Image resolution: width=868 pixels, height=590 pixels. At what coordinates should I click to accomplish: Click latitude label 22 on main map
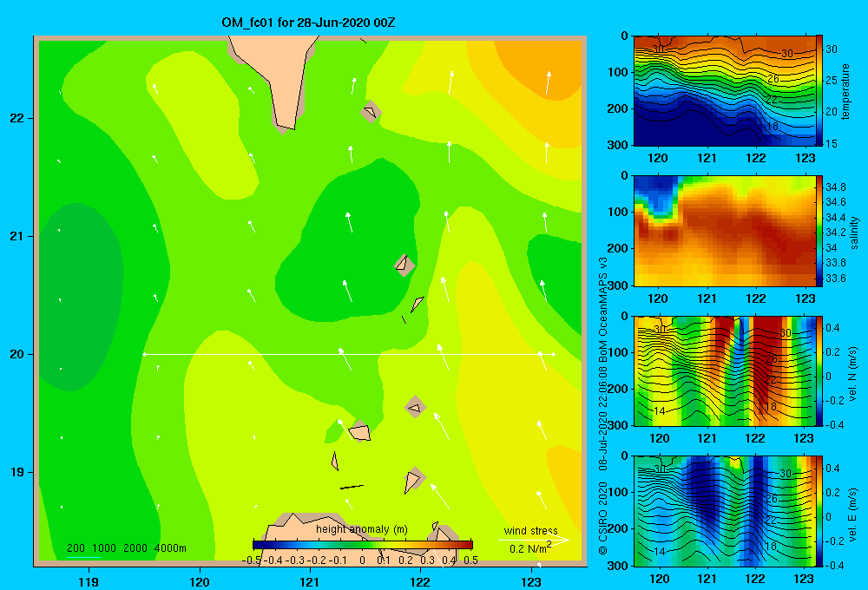tap(16, 119)
